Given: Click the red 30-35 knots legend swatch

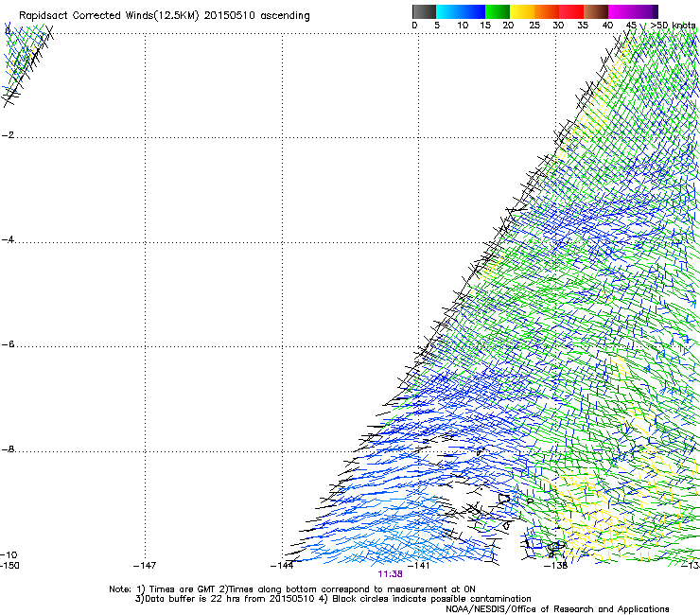Looking at the screenshot, I should tap(571, 11).
